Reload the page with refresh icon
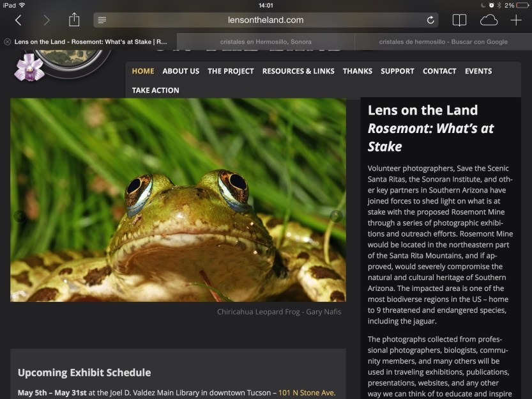The height and width of the screenshot is (399, 532). [x=430, y=20]
